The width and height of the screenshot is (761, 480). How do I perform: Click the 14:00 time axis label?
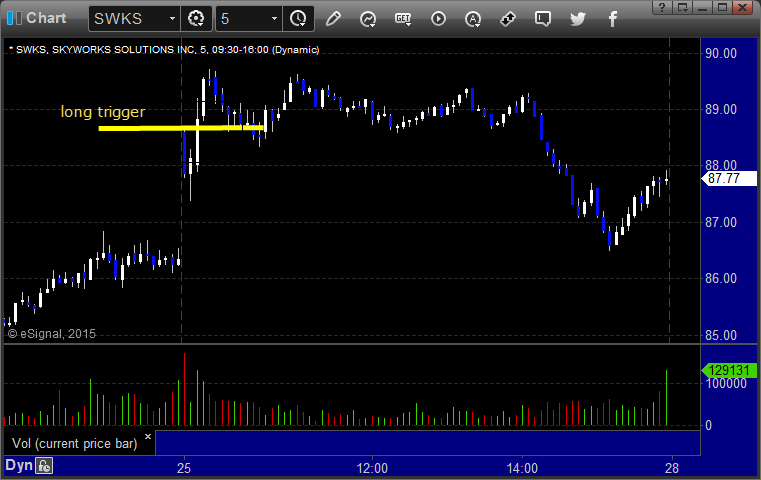pyautogui.click(x=522, y=468)
